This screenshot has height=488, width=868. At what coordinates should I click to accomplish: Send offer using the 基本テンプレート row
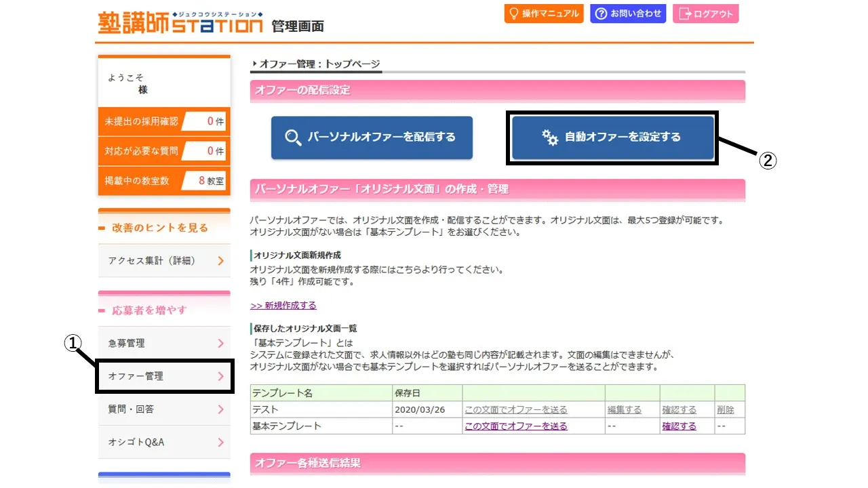pyautogui.click(x=515, y=426)
